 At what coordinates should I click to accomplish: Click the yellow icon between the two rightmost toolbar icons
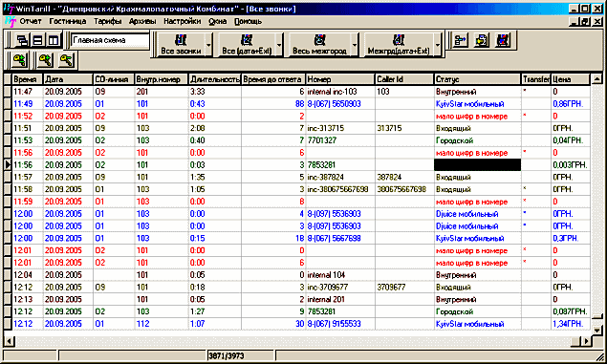click(x=482, y=40)
